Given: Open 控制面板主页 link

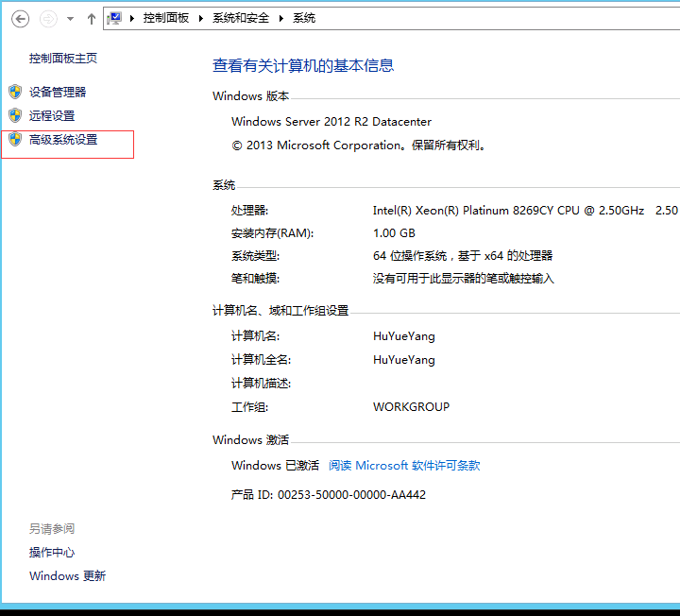Looking at the screenshot, I should (x=63, y=59).
